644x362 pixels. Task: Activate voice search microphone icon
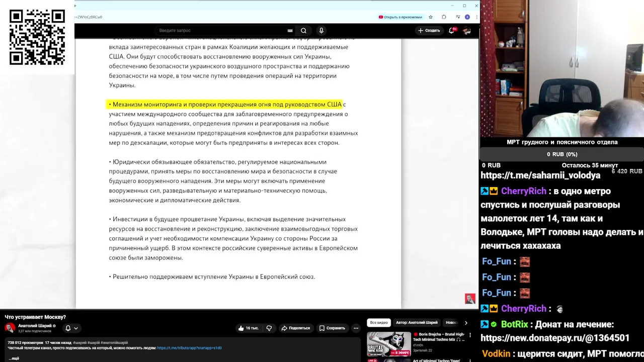321,31
